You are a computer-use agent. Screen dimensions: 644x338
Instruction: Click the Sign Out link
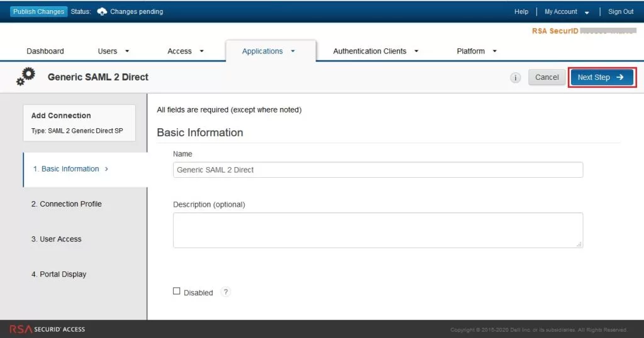pos(621,11)
